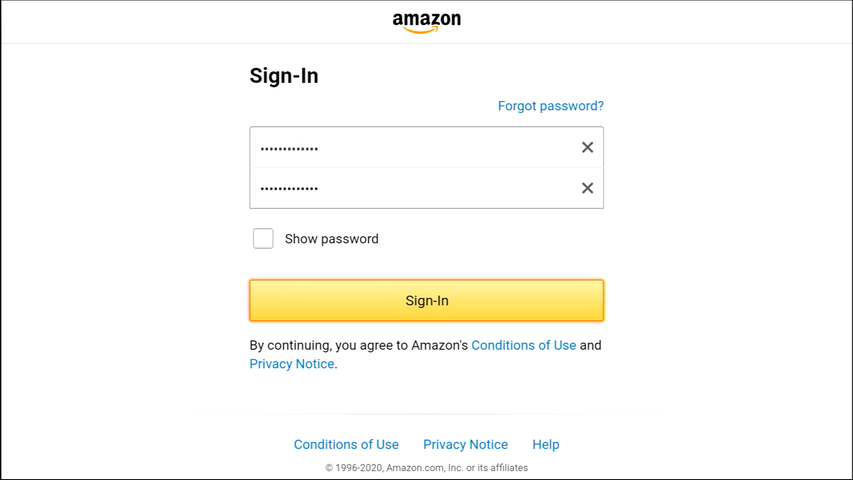Click the orange smile arrow under amazon
The image size is (853, 480).
point(421,30)
